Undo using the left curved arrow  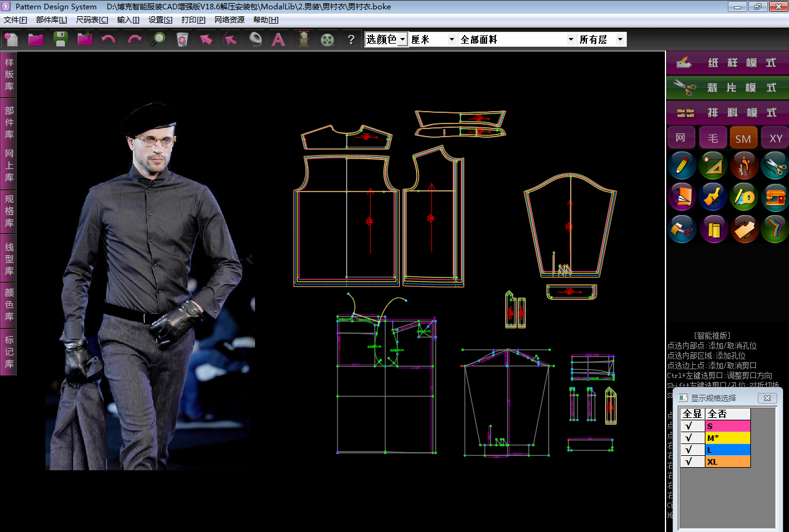coord(109,39)
